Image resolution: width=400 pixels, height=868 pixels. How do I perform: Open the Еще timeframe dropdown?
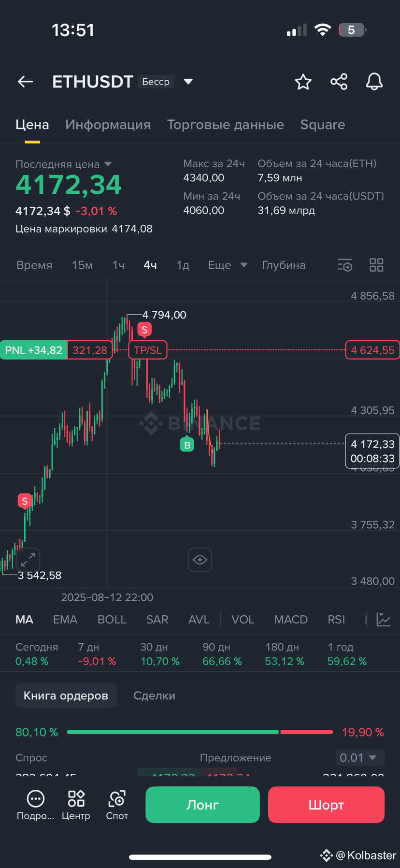pyautogui.click(x=228, y=265)
